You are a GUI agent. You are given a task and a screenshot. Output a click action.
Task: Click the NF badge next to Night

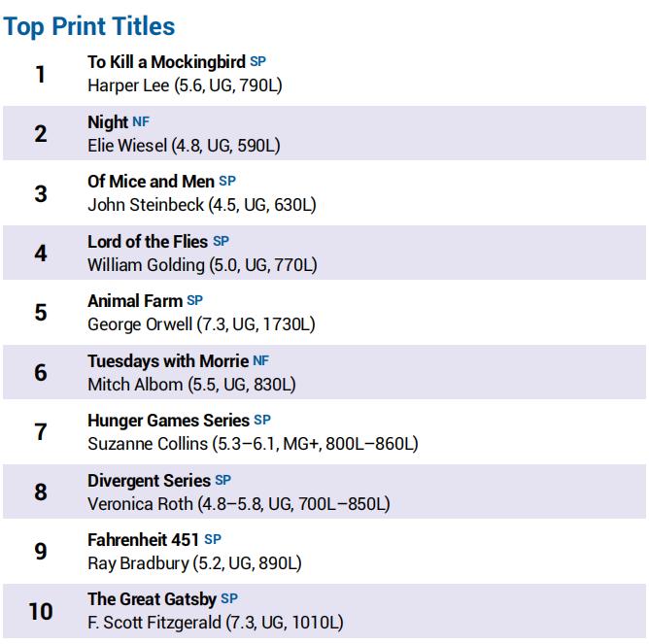141,121
